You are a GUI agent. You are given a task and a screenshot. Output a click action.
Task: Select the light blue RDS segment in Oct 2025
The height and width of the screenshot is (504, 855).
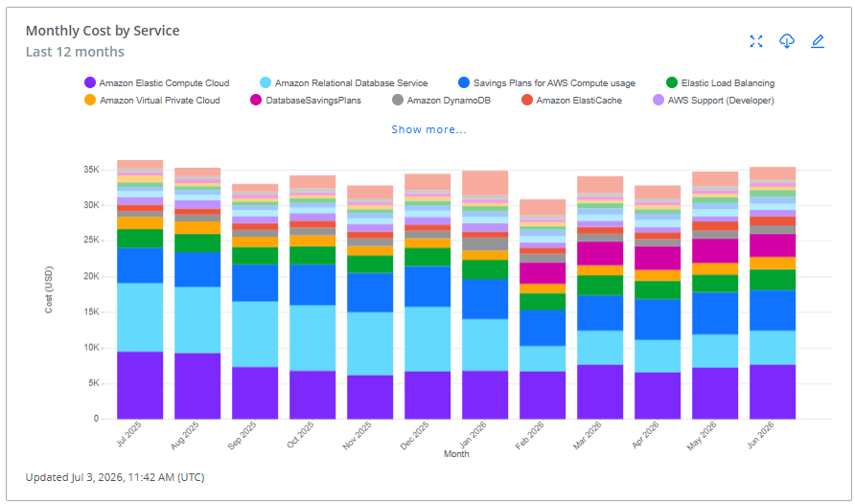click(312, 338)
